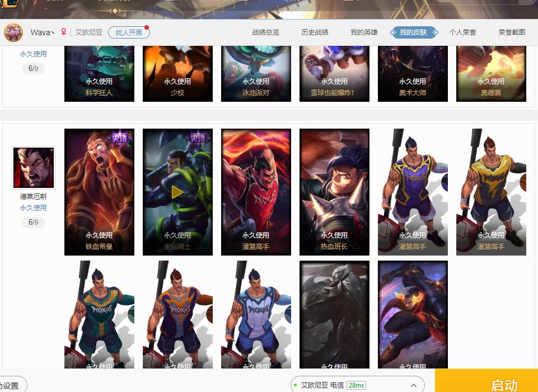
Task: Open the 荣誉截图 tab
Action: pos(512,32)
